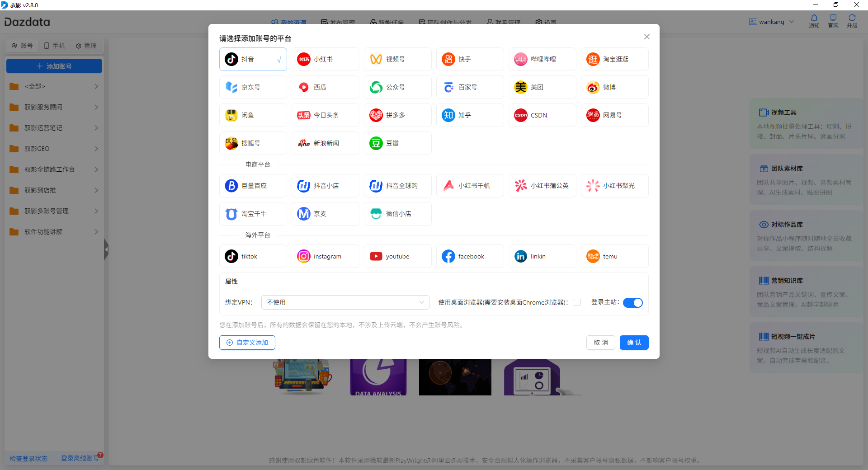Pick the 拼多多 platform icon
Viewport: 868px width, 470px height.
point(376,115)
